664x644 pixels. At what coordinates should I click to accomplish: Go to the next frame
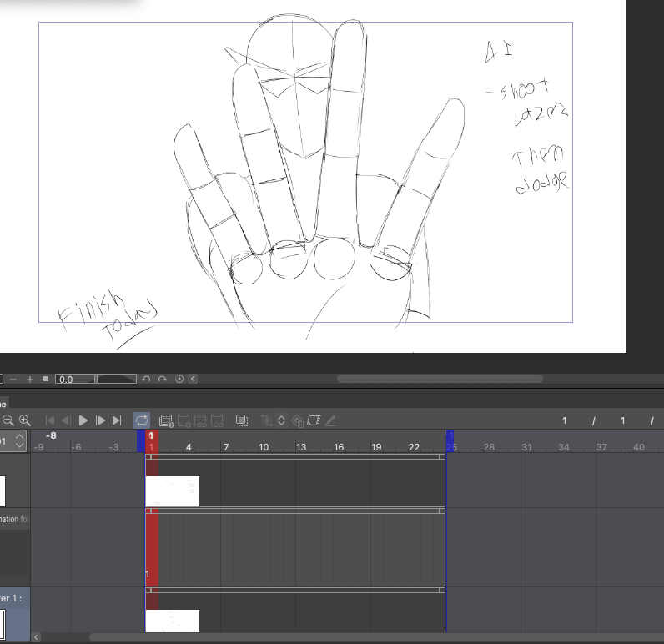click(100, 420)
